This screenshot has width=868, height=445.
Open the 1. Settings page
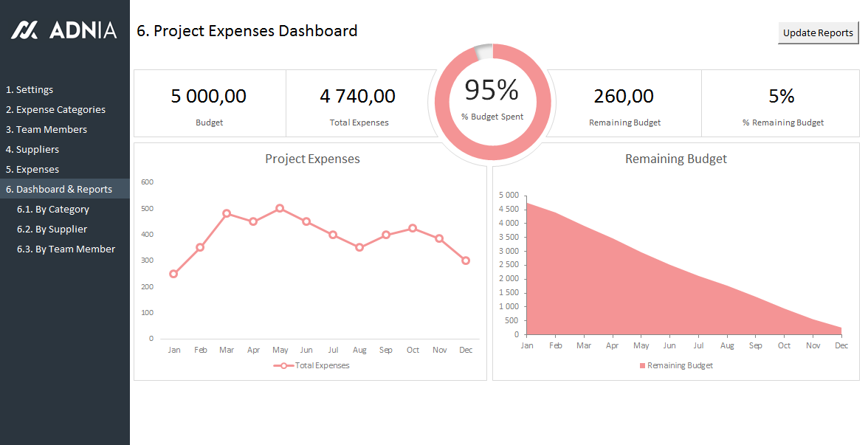pyautogui.click(x=30, y=89)
